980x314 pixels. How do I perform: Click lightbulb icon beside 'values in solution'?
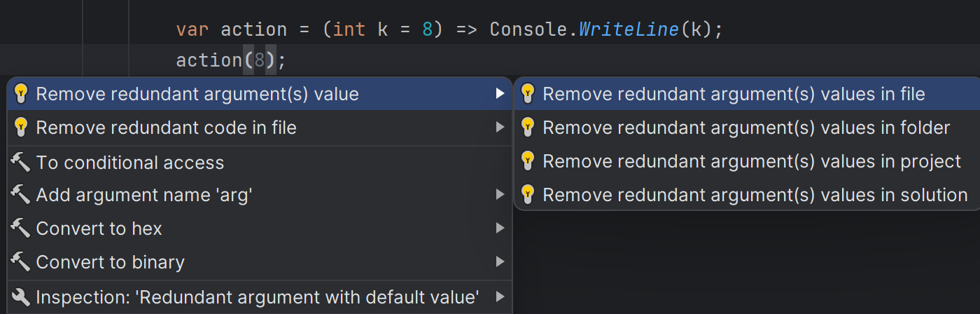click(x=528, y=194)
